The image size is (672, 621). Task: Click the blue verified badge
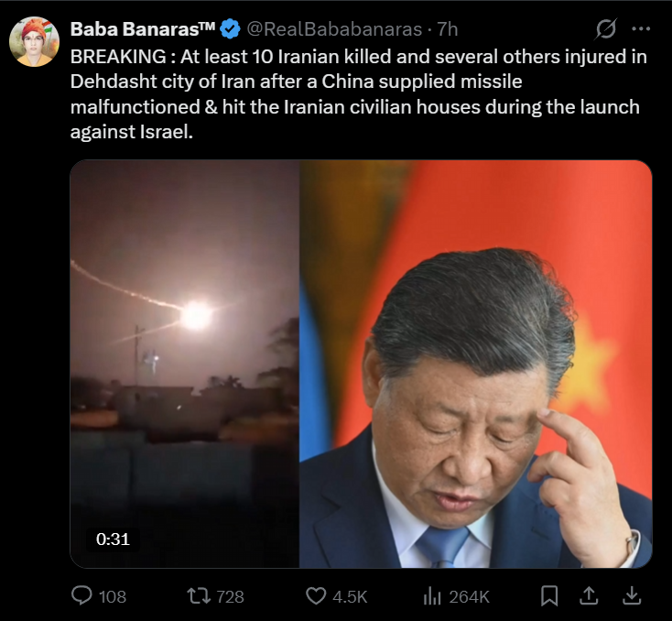click(x=230, y=29)
